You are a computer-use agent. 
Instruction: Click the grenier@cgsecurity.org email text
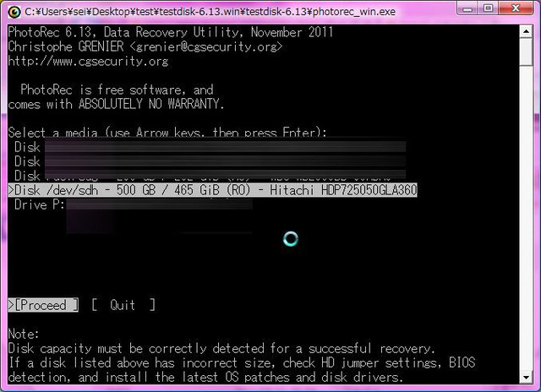pos(206,46)
